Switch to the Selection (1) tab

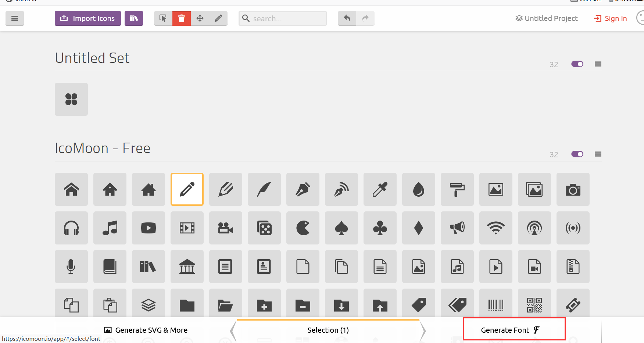328,330
